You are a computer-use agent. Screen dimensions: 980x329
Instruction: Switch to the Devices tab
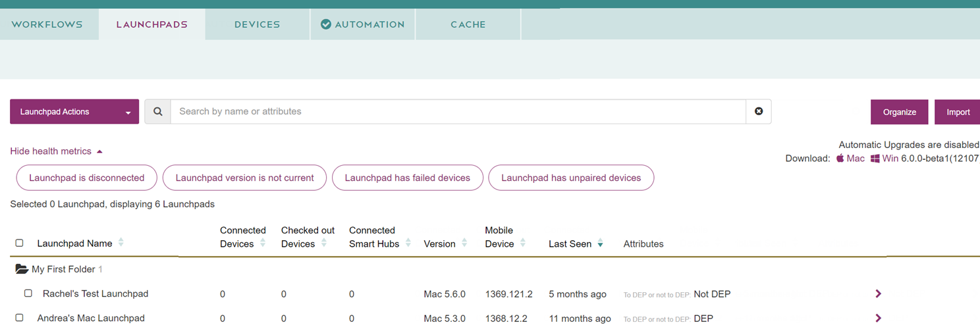[x=258, y=24]
